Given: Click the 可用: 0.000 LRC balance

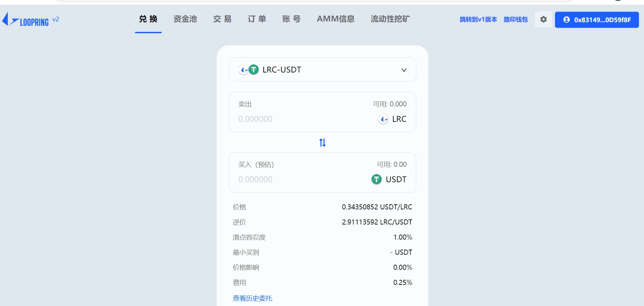Looking at the screenshot, I should pyautogui.click(x=390, y=104).
